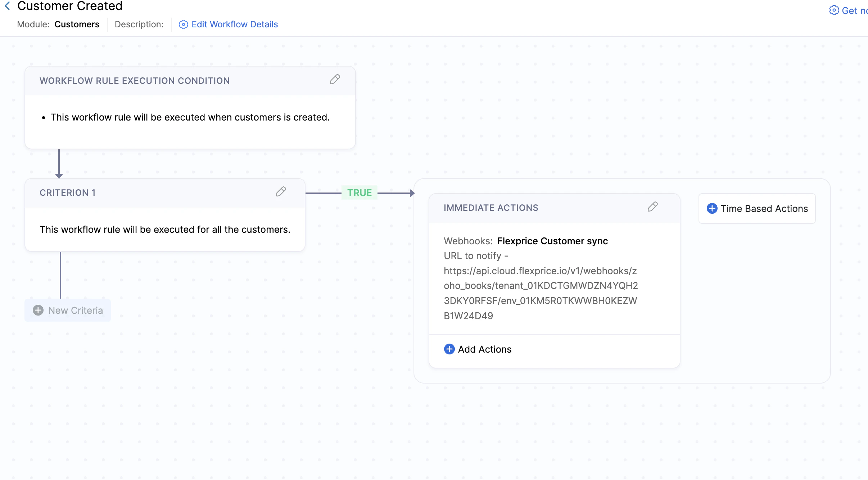Select the Add Actions option
This screenshot has width=868, height=480.
point(484,349)
